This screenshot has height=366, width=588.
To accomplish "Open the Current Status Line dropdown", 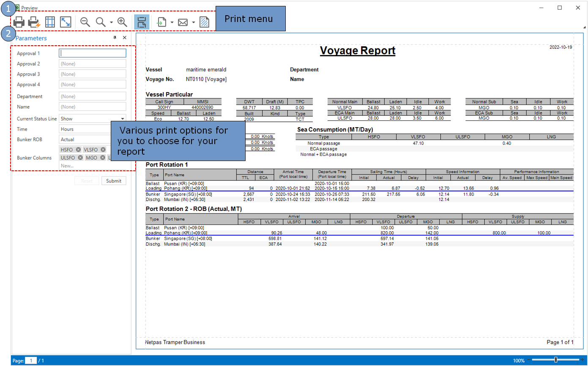I will [x=123, y=119].
